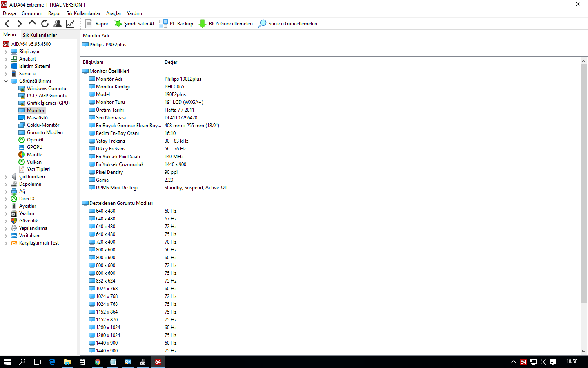This screenshot has height=368, width=588.
Task: Go back with the left arrow icon
Action: point(7,24)
